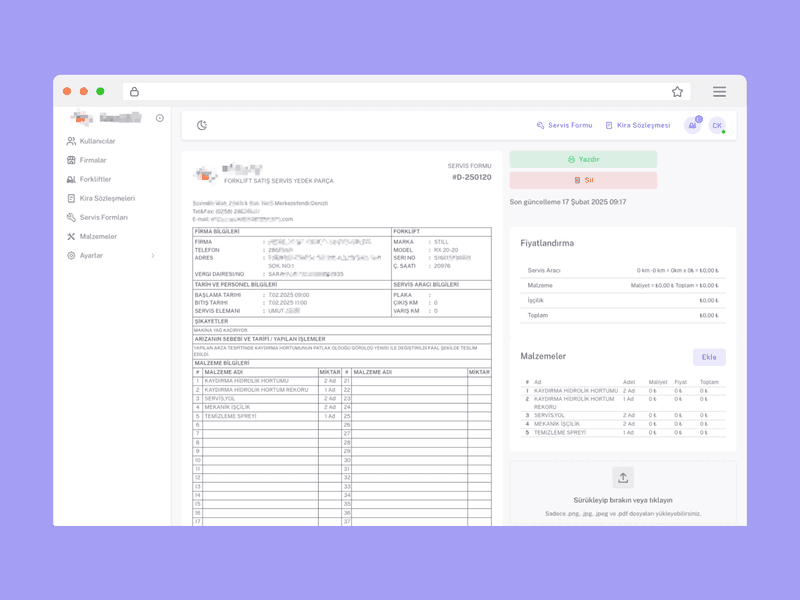This screenshot has height=600, width=800.
Task: Open Malzemeler in the sidebar
Action: (x=98, y=236)
